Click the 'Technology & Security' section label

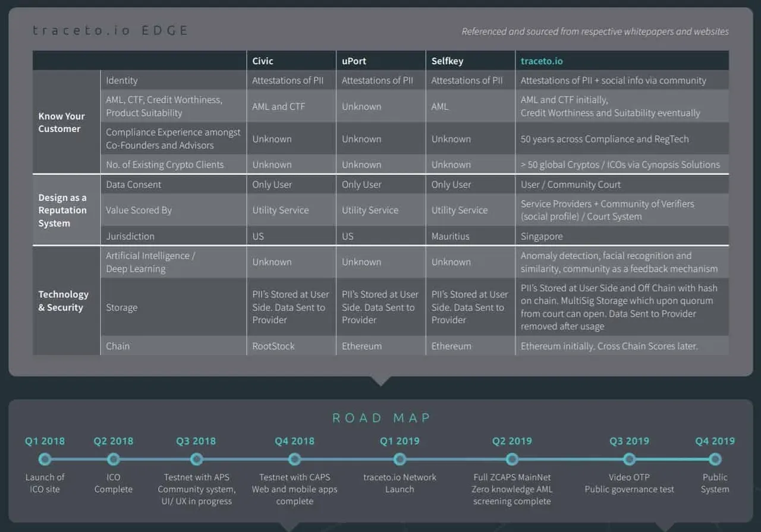click(64, 301)
